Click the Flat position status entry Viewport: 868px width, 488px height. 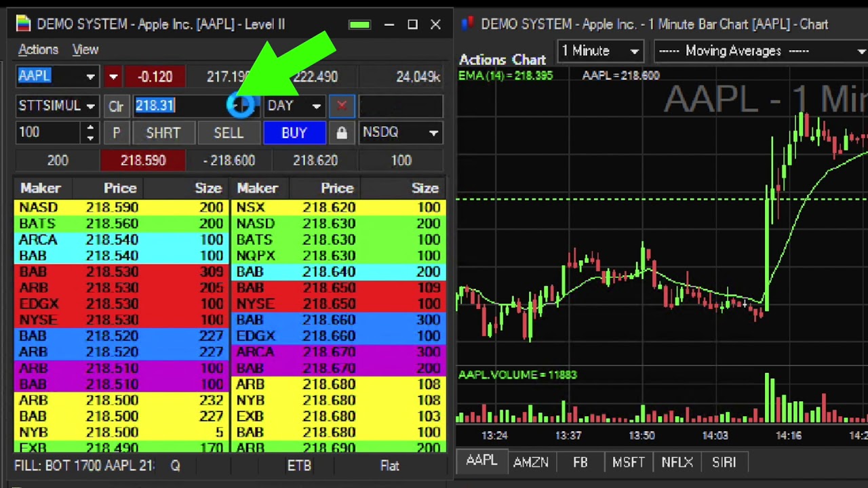click(390, 466)
